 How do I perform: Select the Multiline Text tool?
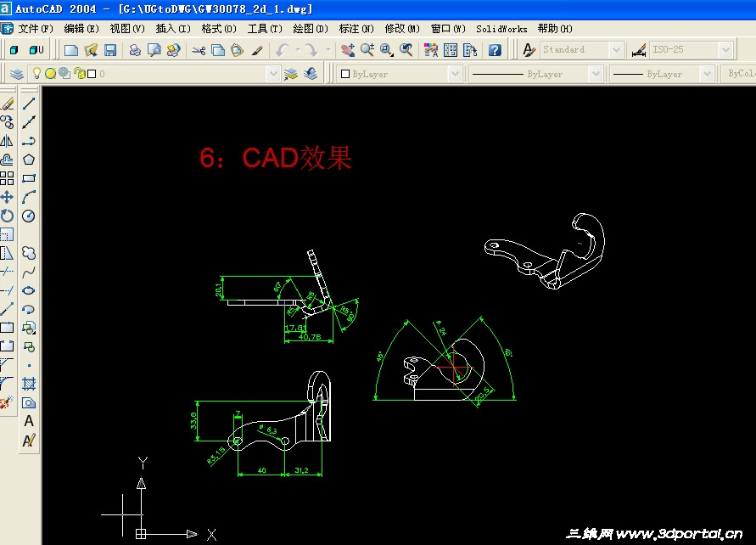point(29,422)
